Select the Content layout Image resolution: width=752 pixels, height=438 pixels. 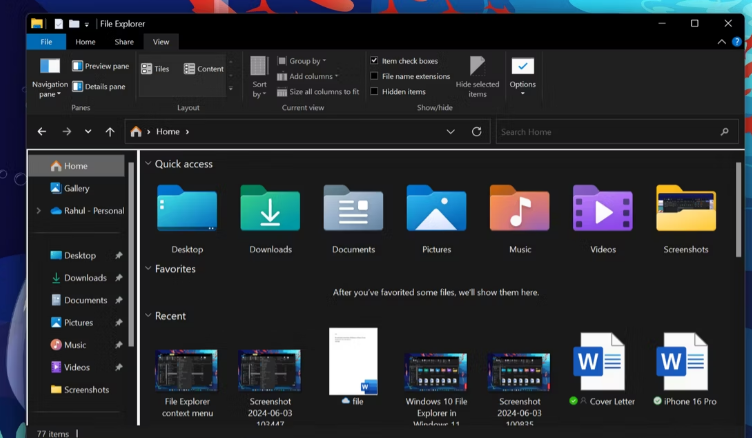[204, 69]
